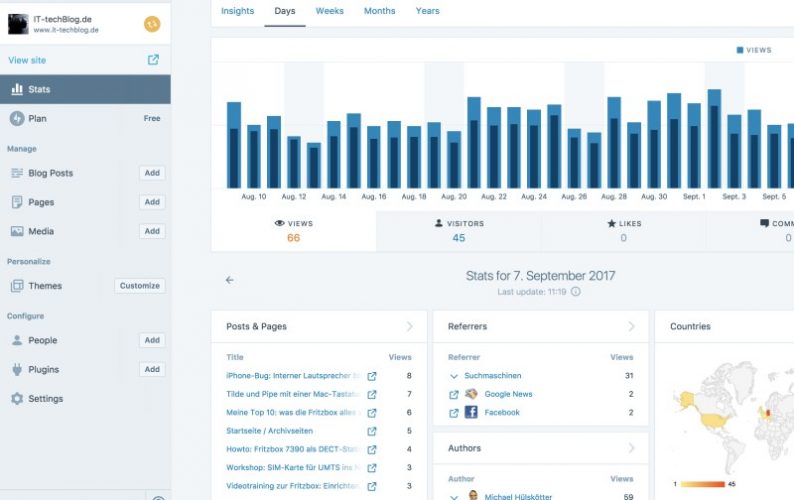Expand the Authors panel chevron
The width and height of the screenshot is (794, 500).
point(631,448)
